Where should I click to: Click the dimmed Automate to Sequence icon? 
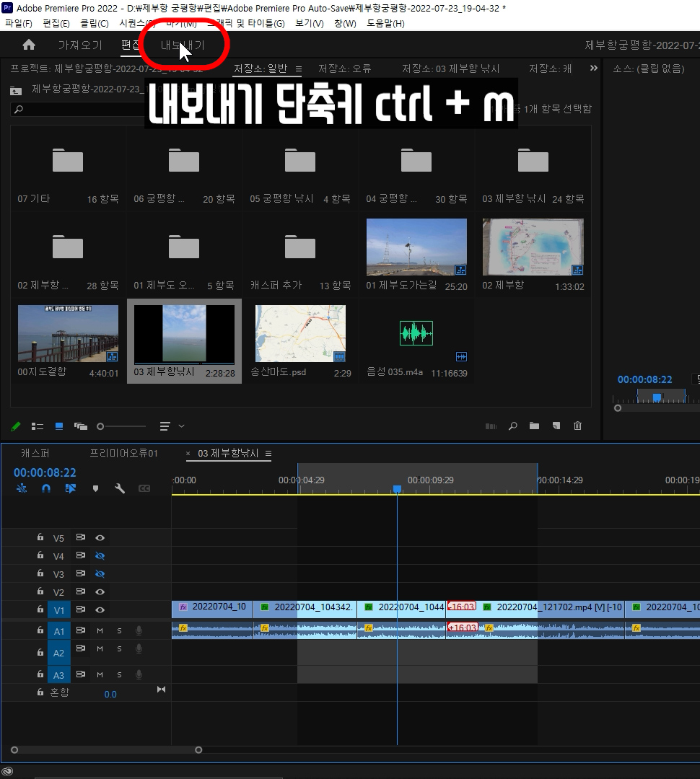491,426
